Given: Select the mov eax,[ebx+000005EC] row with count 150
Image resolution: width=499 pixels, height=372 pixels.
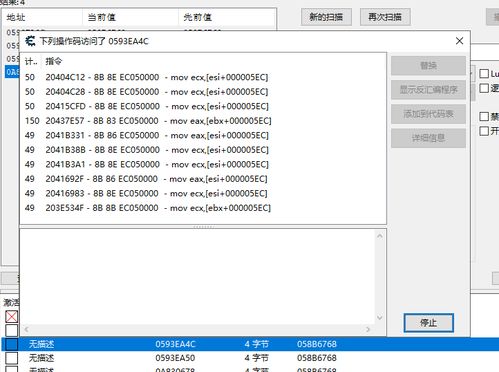Looking at the screenshot, I should click(203, 121).
